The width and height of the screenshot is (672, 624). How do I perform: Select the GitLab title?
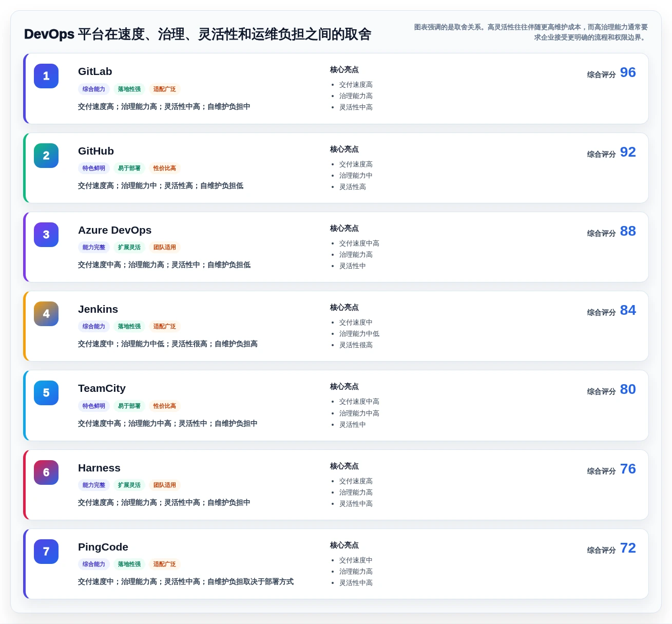(95, 71)
